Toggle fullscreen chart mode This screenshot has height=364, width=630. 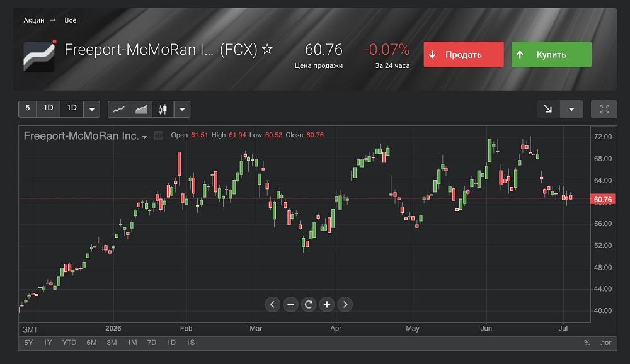[x=604, y=110]
